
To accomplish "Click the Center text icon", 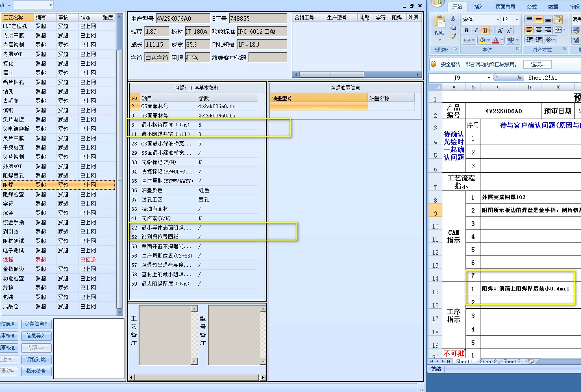I will [x=538, y=30].
